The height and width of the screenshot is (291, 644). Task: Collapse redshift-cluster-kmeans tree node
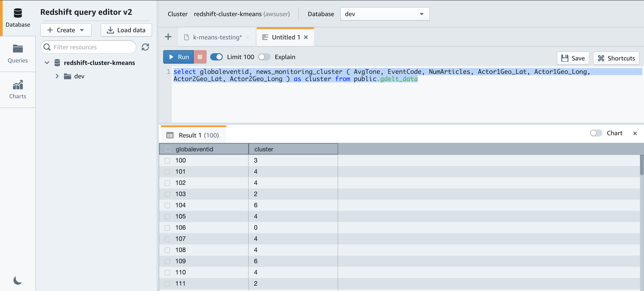(x=47, y=62)
